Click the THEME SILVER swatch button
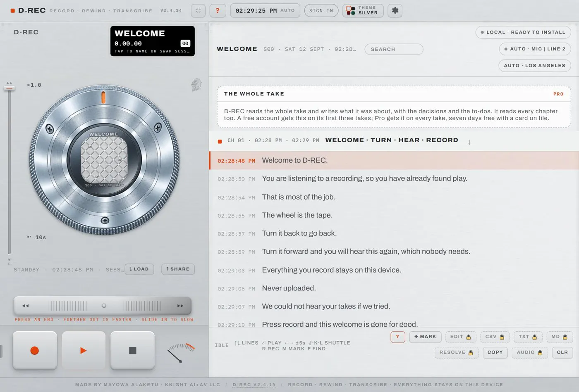The width and height of the screenshot is (579, 392). coord(363,11)
